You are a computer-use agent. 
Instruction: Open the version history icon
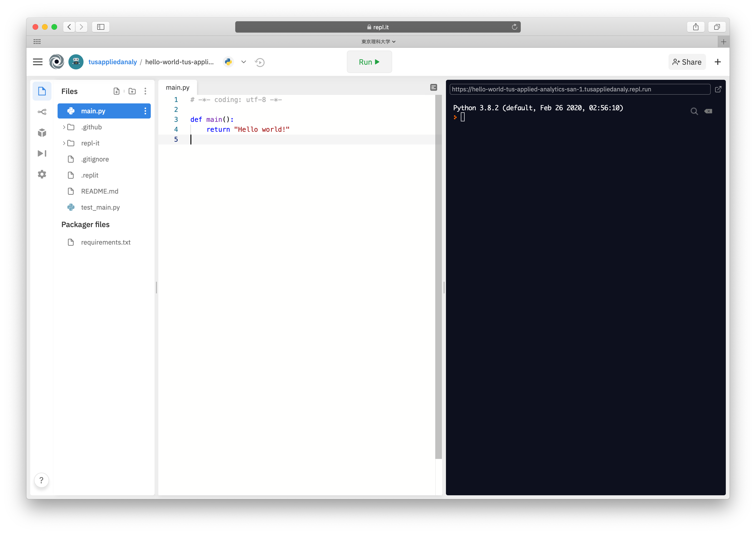(260, 62)
